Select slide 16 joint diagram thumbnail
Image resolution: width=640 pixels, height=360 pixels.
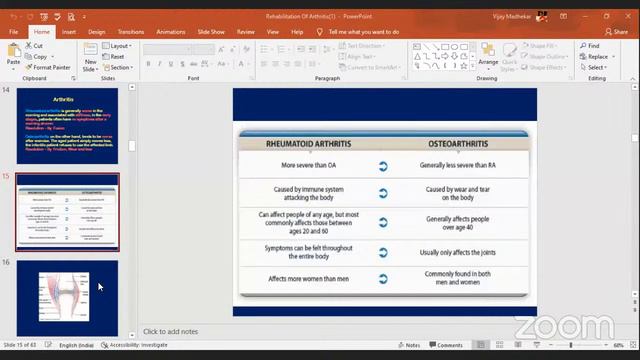point(67,298)
